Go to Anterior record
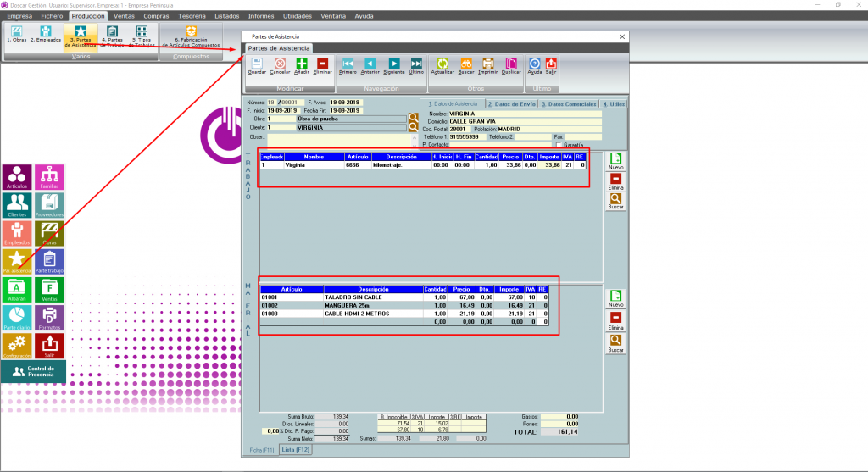This screenshot has height=472, width=868. pos(370,66)
